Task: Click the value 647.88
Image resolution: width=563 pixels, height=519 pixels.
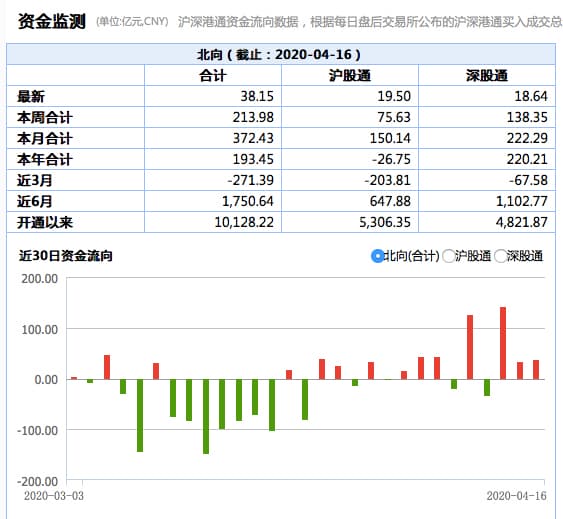Action: [390, 201]
